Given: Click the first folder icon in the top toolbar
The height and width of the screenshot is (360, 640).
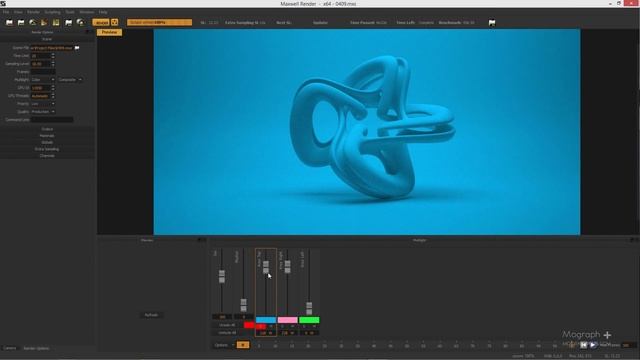Looking at the screenshot, I should pos(9,22).
